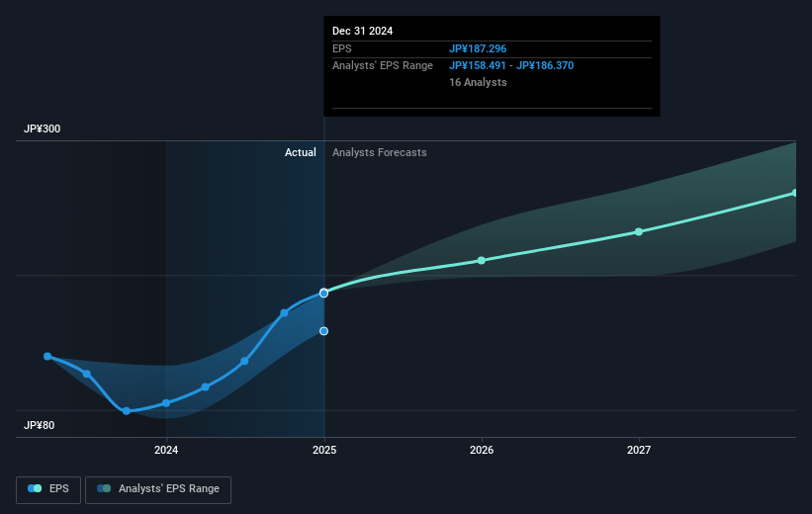Select the Dec 31 2024 EPS data point

[323, 293]
